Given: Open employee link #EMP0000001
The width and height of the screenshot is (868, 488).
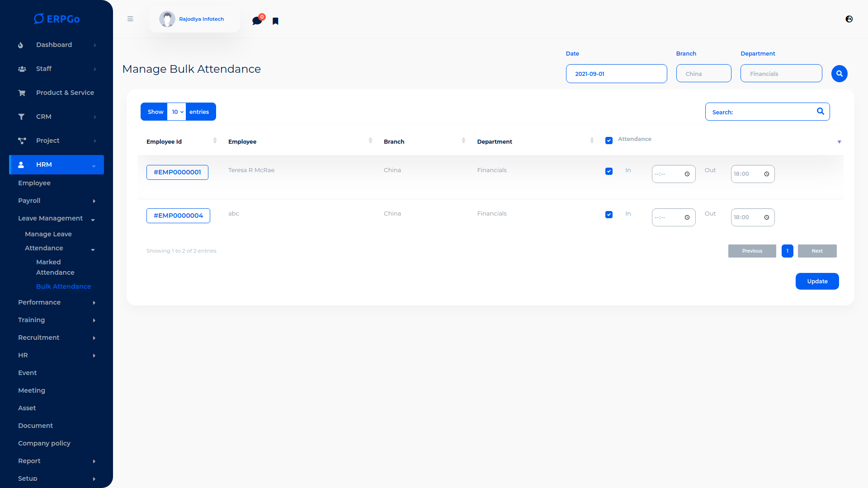Looking at the screenshot, I should tap(177, 172).
